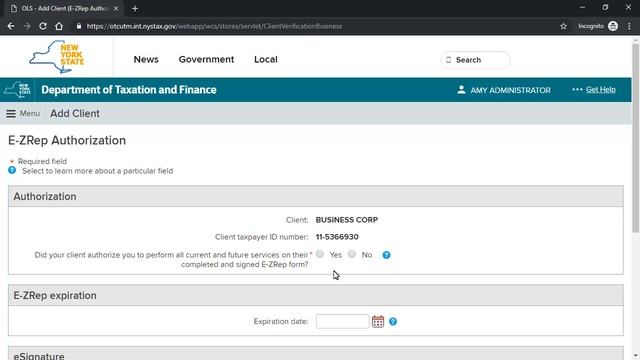Screen dimensions: 640x360
Task: Open the Local navigation item
Action: coord(266,59)
